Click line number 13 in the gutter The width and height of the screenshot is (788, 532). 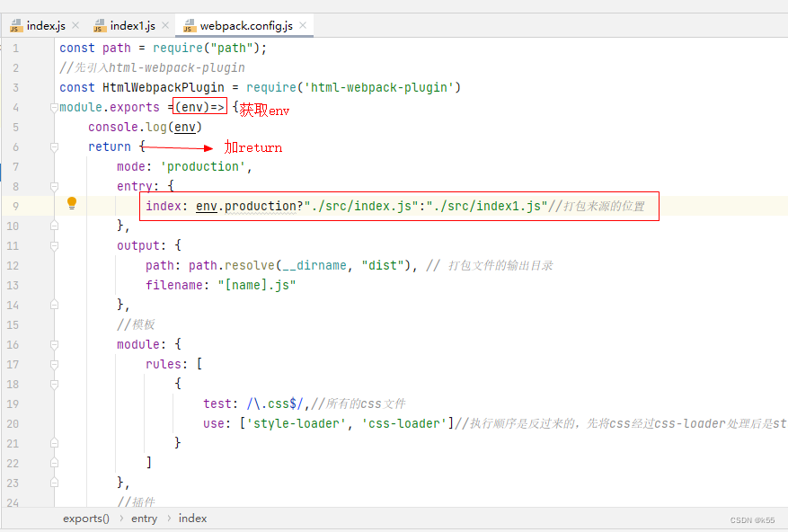(13, 285)
